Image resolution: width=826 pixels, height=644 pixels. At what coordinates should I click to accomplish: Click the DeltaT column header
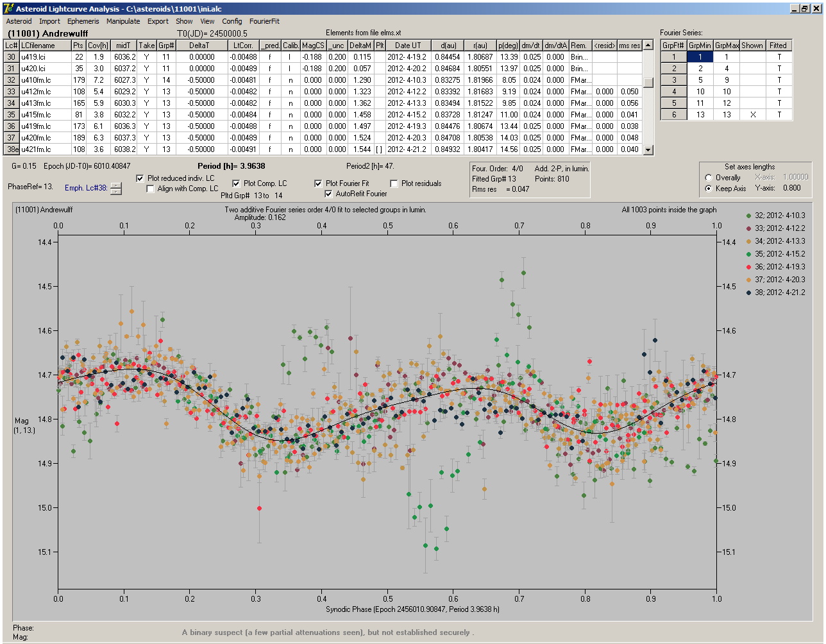coord(202,46)
